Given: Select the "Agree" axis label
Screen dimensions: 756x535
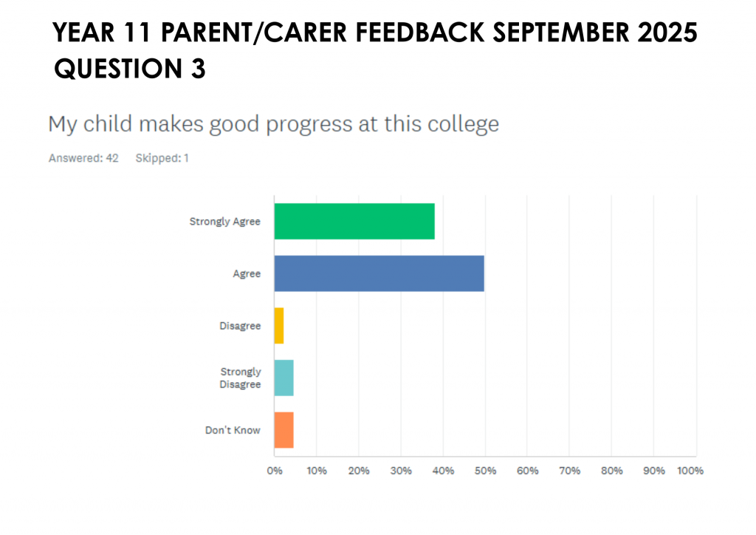Looking at the screenshot, I should [247, 274].
